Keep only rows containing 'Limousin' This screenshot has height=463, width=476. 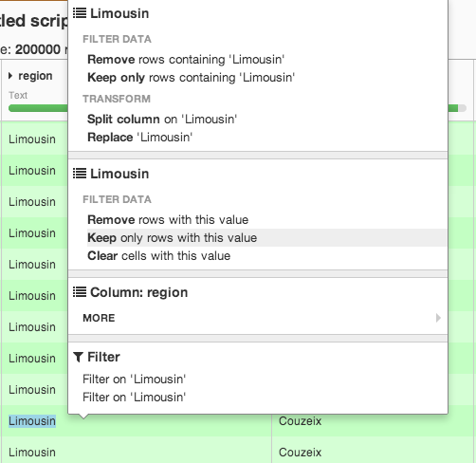pyautogui.click(x=192, y=78)
